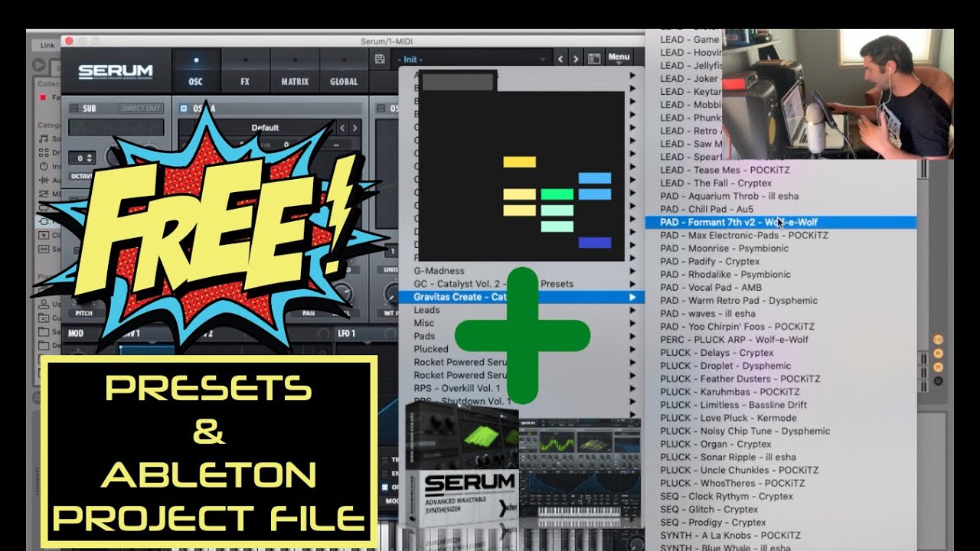The height and width of the screenshot is (551, 980).
Task: Select next wavetable arrow beside Default
Action: pos(354,128)
